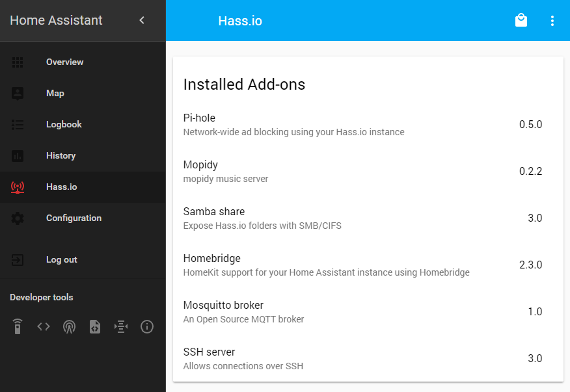This screenshot has height=392, width=570.
Task: Open the Events developer tool
Action: click(69, 326)
